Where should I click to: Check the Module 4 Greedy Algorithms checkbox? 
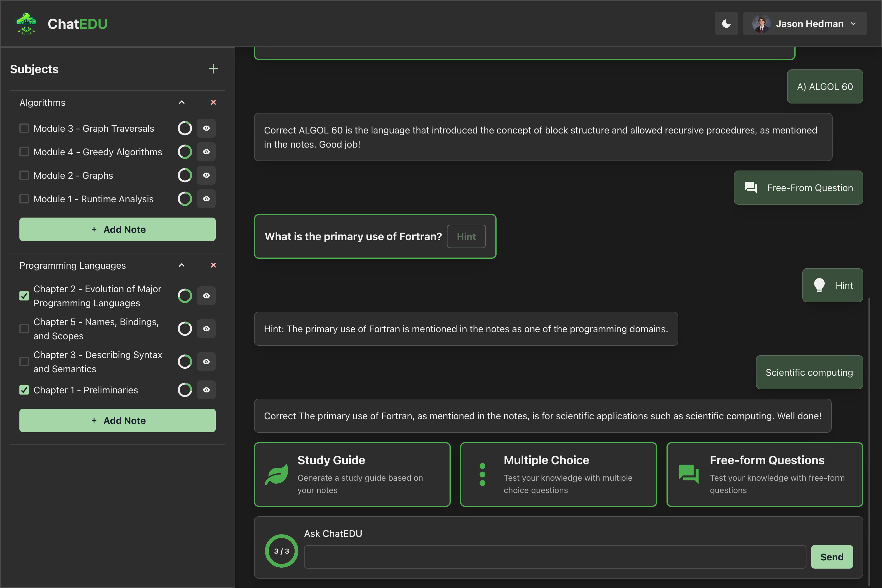pos(24,152)
